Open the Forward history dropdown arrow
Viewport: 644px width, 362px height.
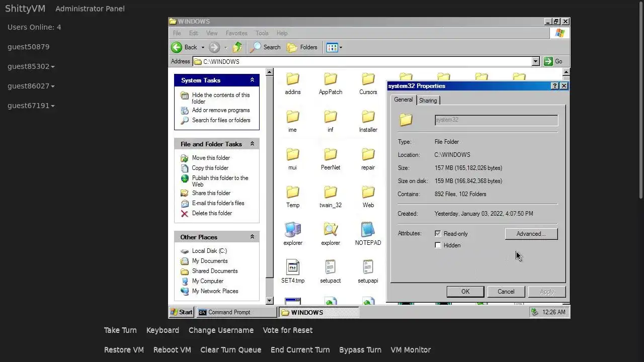[x=225, y=48]
